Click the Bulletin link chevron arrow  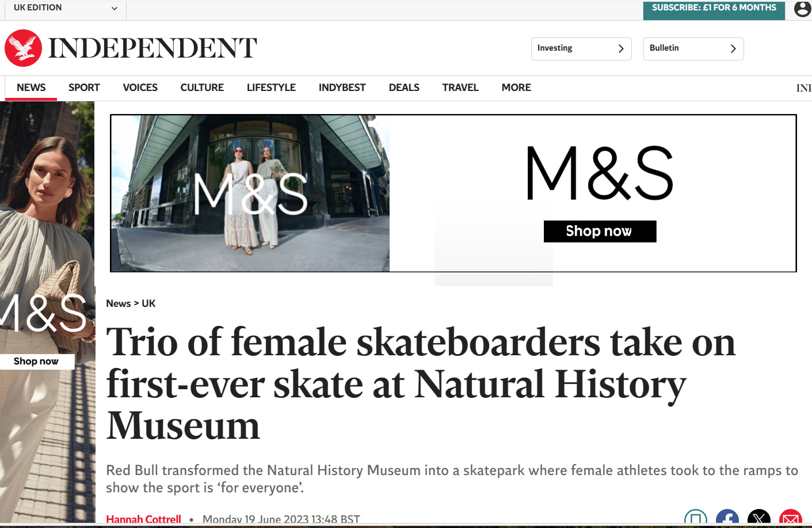click(733, 49)
